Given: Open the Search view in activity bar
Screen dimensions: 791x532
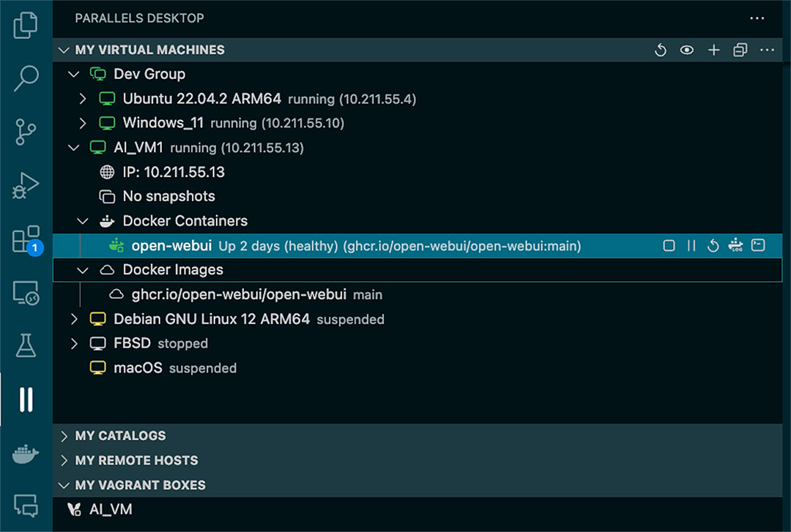Looking at the screenshot, I should pyautogui.click(x=25, y=78).
